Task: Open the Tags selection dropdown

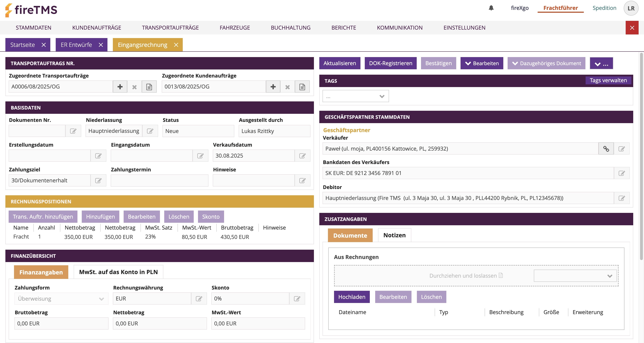Action: (355, 96)
